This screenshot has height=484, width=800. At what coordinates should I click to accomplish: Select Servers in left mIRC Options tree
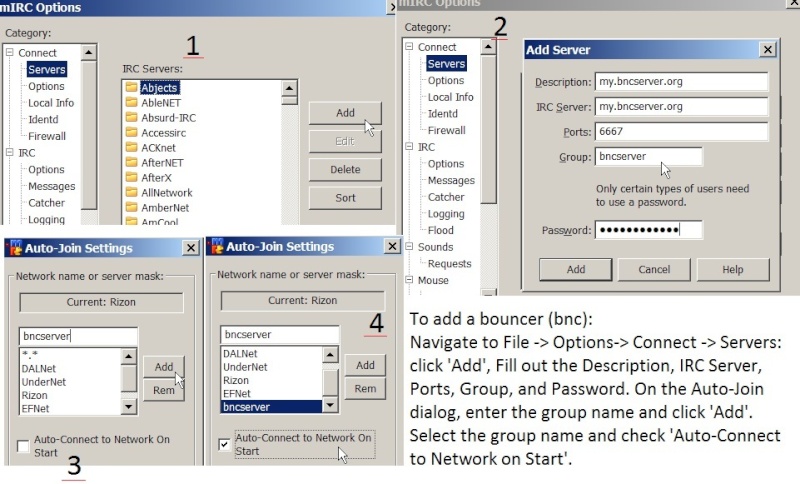pos(46,69)
